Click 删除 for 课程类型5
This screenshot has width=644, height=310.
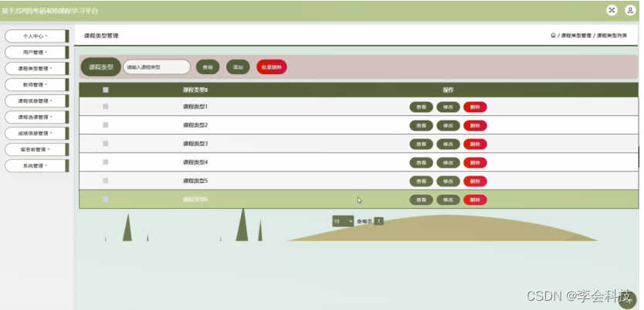(x=475, y=181)
